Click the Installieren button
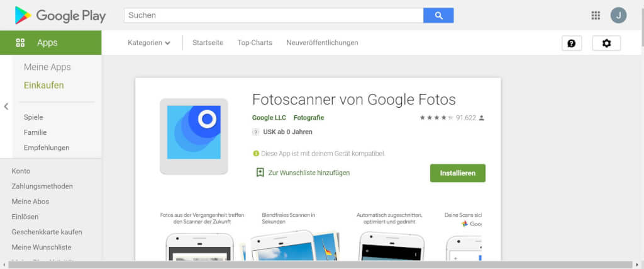Image resolution: width=644 pixels, height=269 pixels. tap(458, 173)
